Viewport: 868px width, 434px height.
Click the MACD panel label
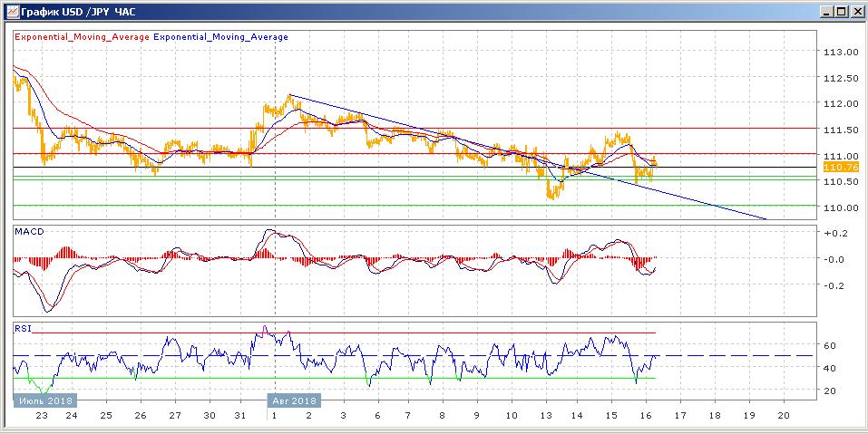tap(29, 232)
